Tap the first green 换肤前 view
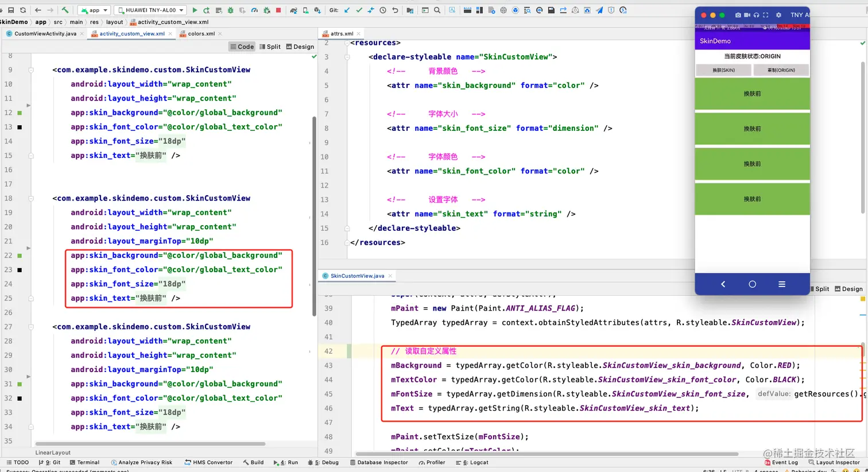 pyautogui.click(x=752, y=94)
